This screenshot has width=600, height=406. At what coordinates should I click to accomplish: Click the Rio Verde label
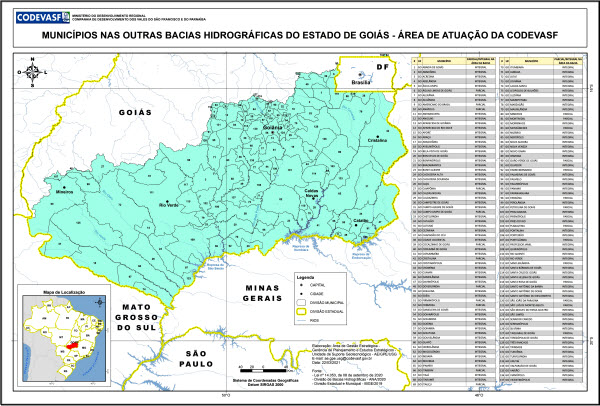[x=169, y=205]
